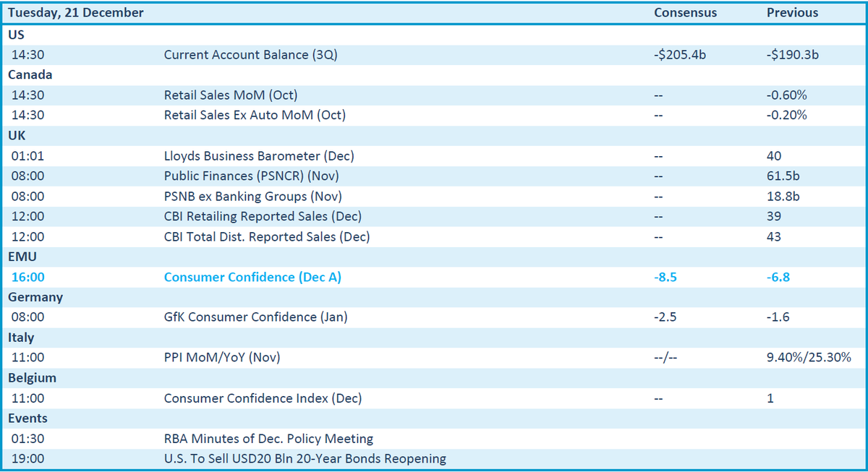Select the highlighted '-6.8' previous value
The image size is (868, 472).
coord(778,277)
